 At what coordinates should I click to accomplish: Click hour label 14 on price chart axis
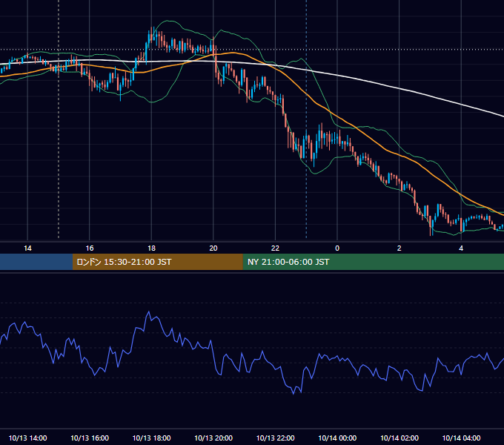point(27,248)
